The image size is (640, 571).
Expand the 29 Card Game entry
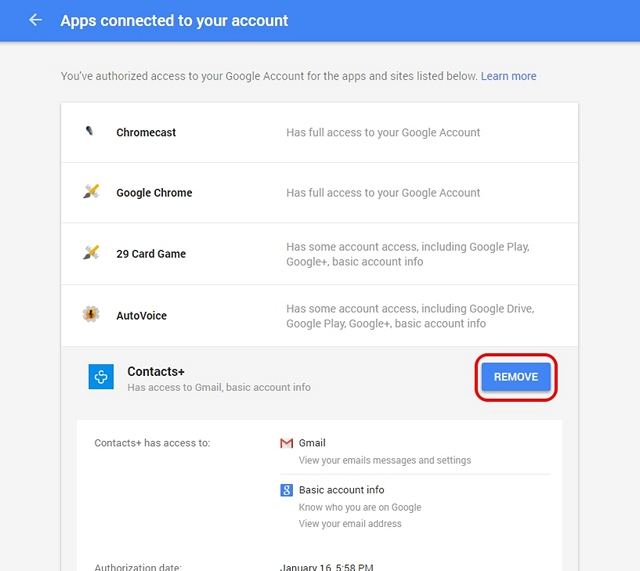pos(320,254)
